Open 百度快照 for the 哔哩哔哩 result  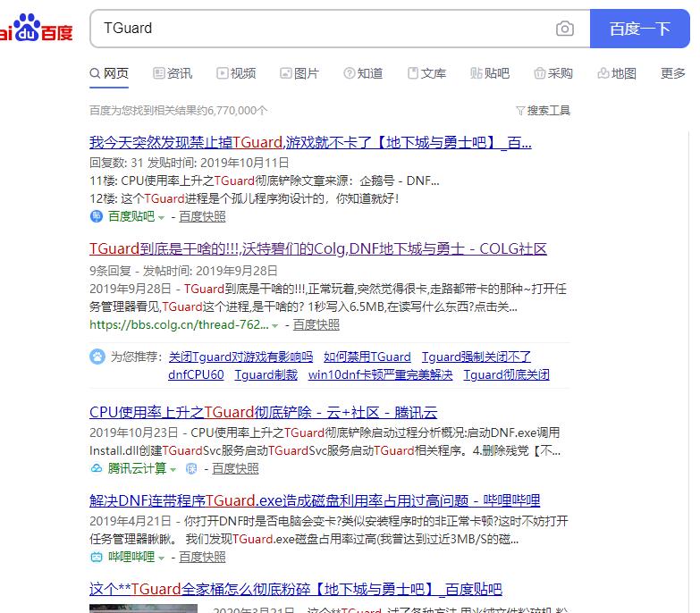pyautogui.click(x=202, y=557)
